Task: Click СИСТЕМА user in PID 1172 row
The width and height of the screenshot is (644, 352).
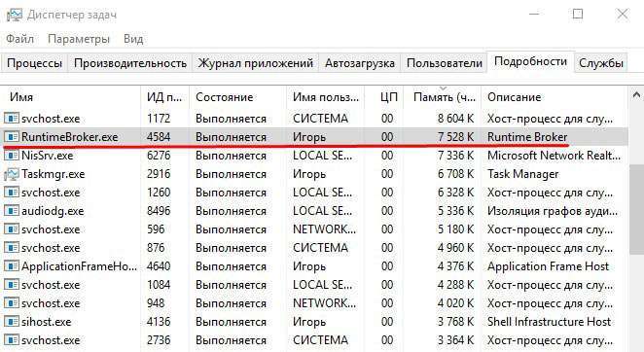Action: [x=320, y=119]
